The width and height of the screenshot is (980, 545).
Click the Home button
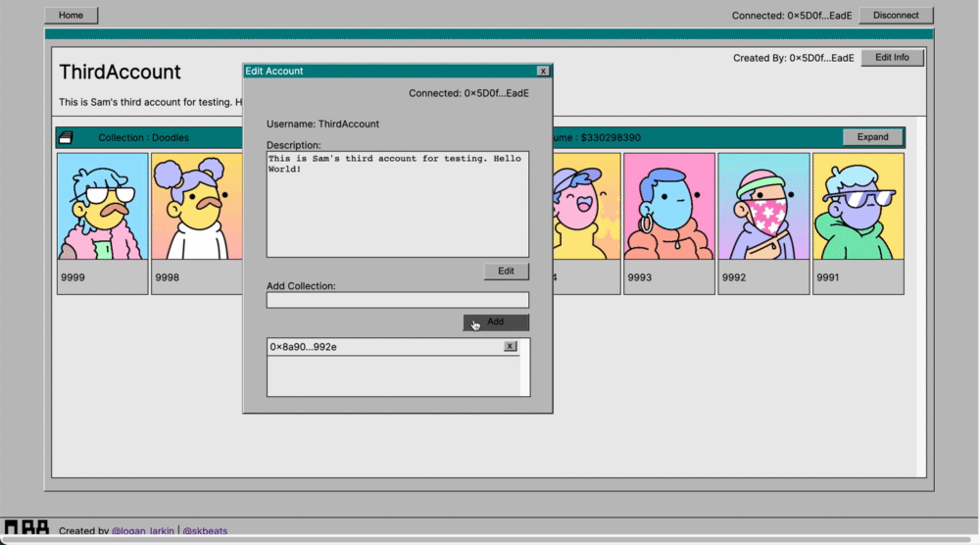[71, 15]
